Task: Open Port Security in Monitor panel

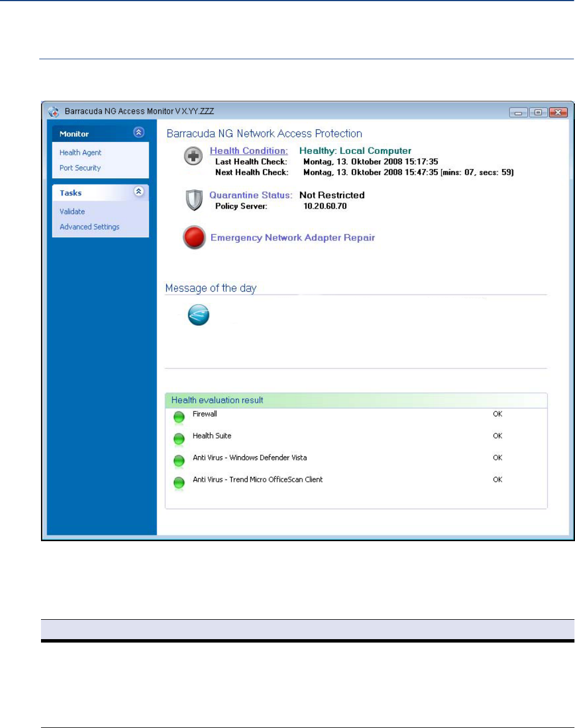Action: pos(80,168)
